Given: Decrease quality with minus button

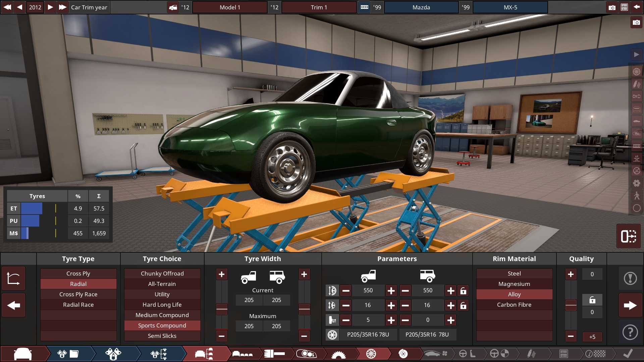Looking at the screenshot, I should [571, 336].
